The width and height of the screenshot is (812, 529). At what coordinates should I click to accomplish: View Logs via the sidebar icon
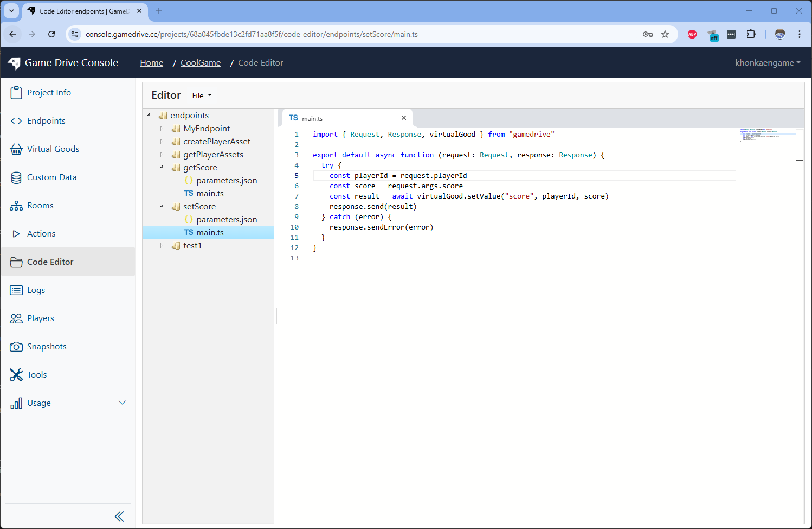pos(17,290)
